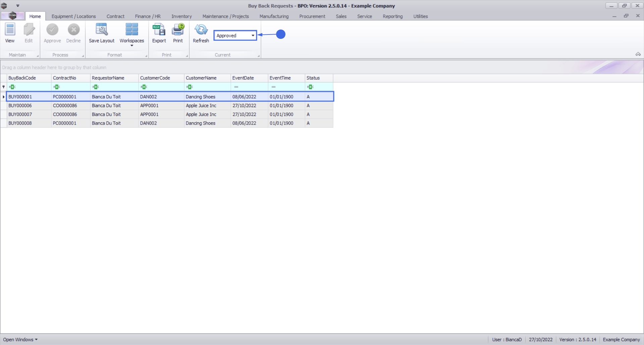This screenshot has height=345, width=644.
Task: Expand the Current group dialog launcher
Action: (x=259, y=56)
